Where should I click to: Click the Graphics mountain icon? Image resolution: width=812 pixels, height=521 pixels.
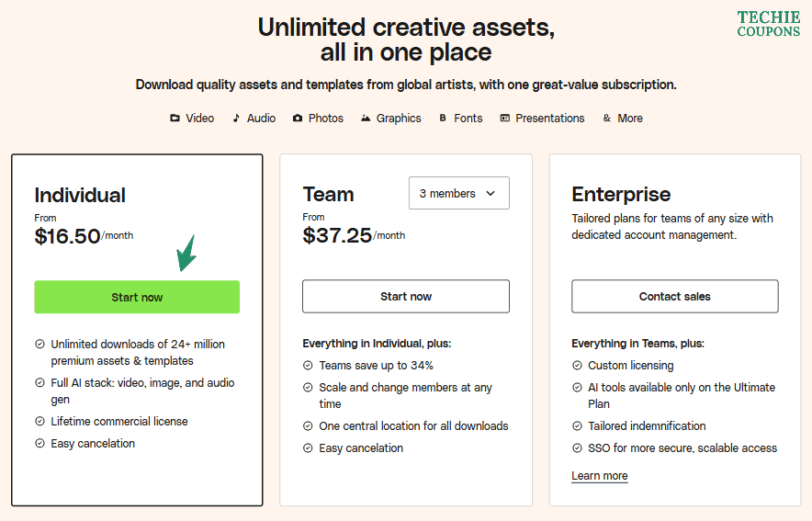coord(366,119)
